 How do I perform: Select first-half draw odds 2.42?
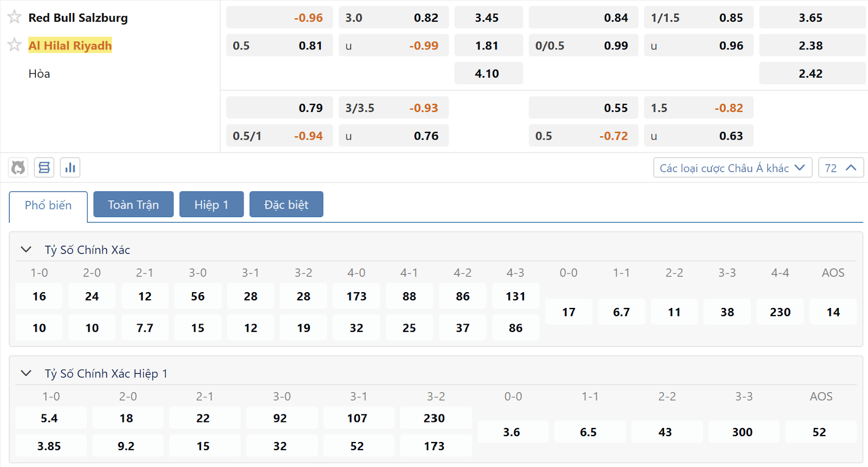(813, 73)
